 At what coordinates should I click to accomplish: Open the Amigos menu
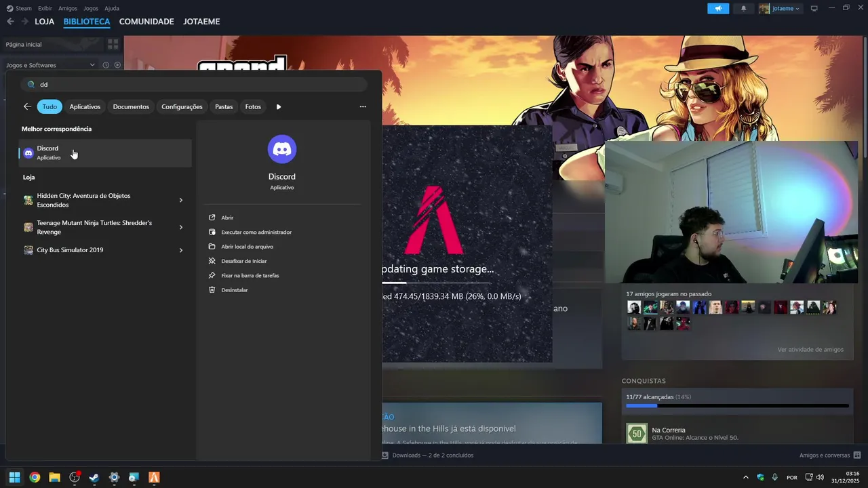[x=68, y=8]
